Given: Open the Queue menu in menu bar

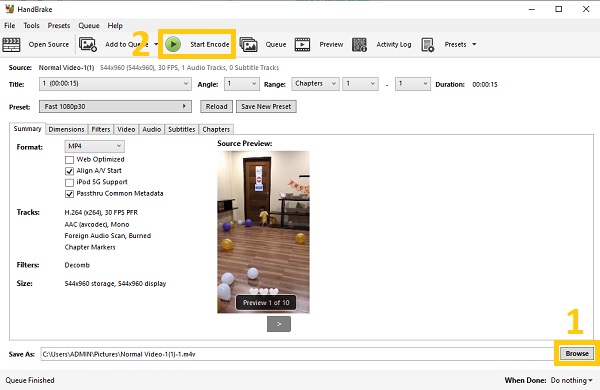Looking at the screenshot, I should point(89,26).
